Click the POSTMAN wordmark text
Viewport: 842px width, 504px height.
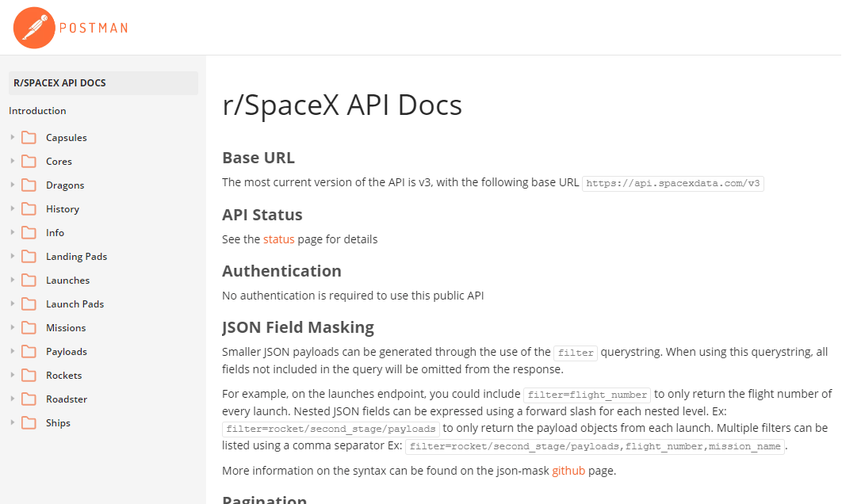pyautogui.click(x=95, y=29)
